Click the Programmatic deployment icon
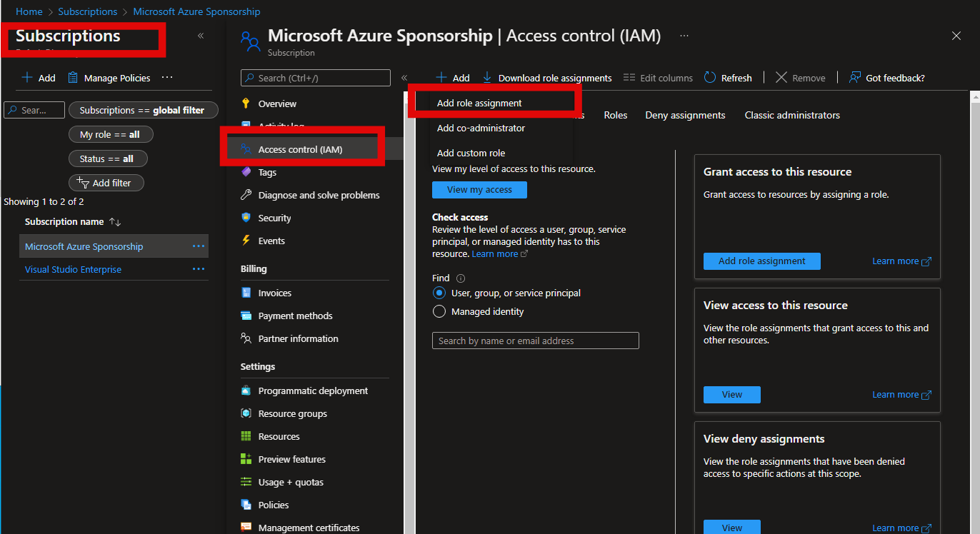 click(246, 391)
